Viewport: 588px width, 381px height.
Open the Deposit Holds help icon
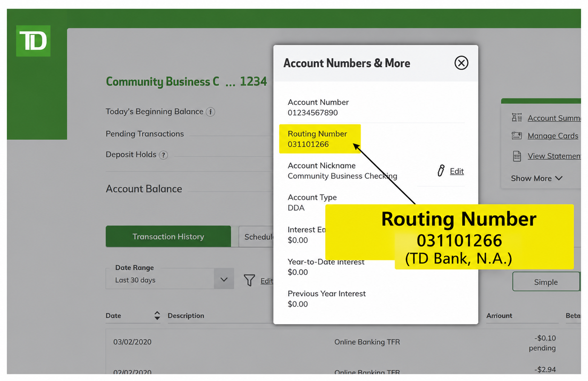(x=163, y=155)
